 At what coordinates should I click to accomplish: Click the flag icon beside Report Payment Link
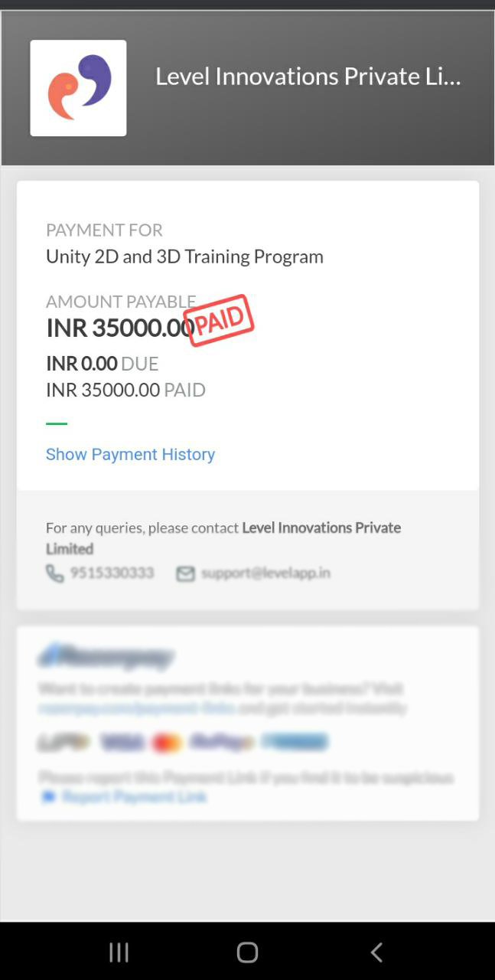(49, 797)
